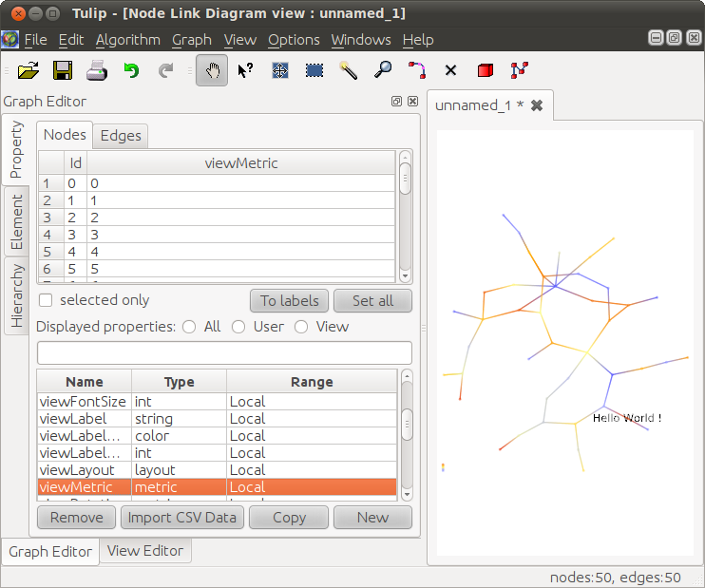This screenshot has width=705, height=588.
Task: Click the properties list vertical scrollbar
Action: click(x=407, y=435)
